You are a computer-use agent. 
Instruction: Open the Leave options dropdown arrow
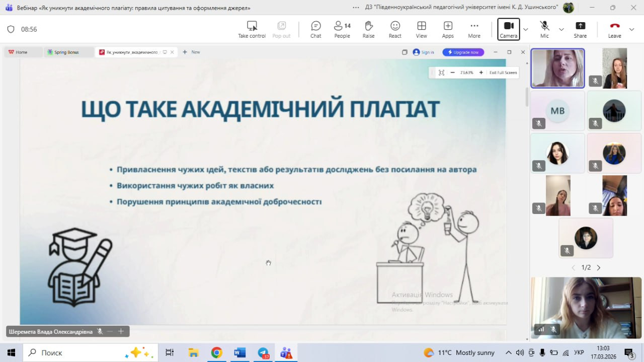(632, 29)
